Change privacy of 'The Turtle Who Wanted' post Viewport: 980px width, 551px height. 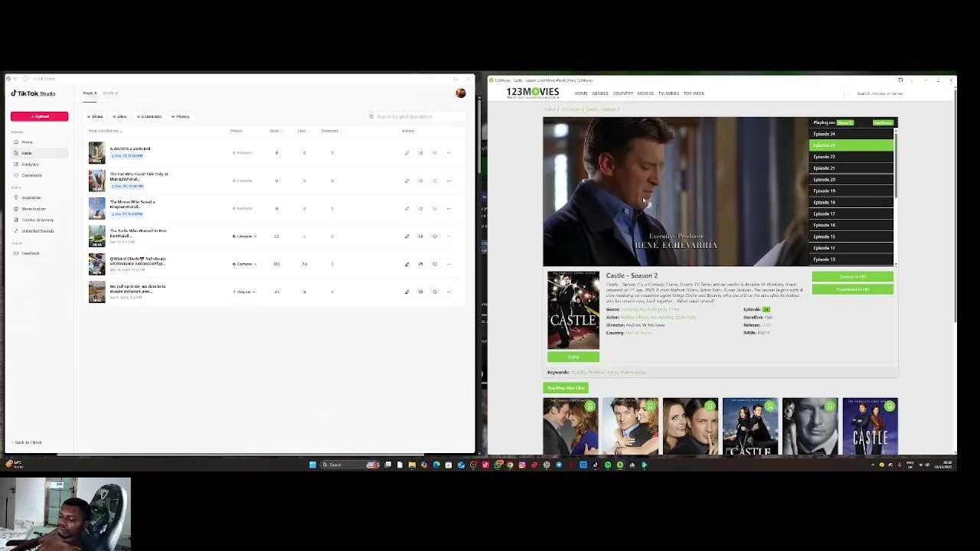pos(244,236)
